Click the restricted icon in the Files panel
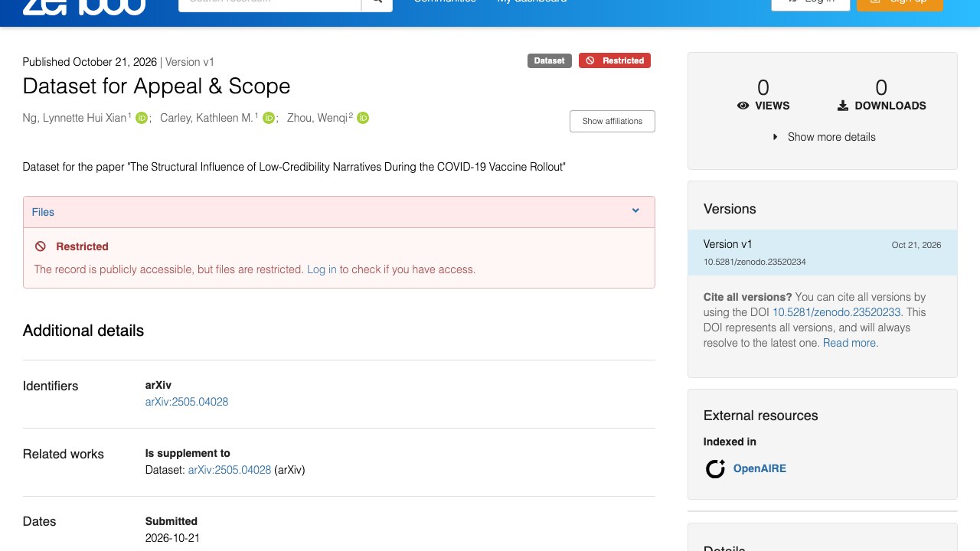This screenshot has width=980, height=551. click(41, 246)
